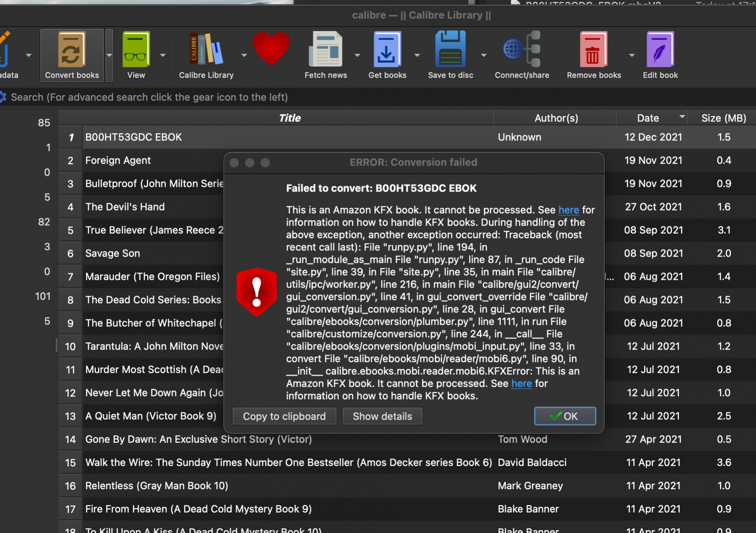Open the Save to disc dropdown arrow
756x533 pixels.
(483, 55)
